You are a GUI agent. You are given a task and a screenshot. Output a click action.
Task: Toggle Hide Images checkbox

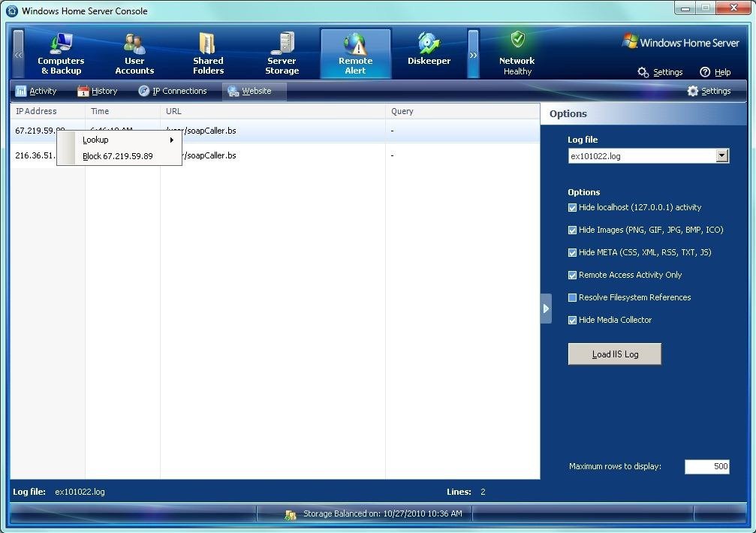pos(572,230)
